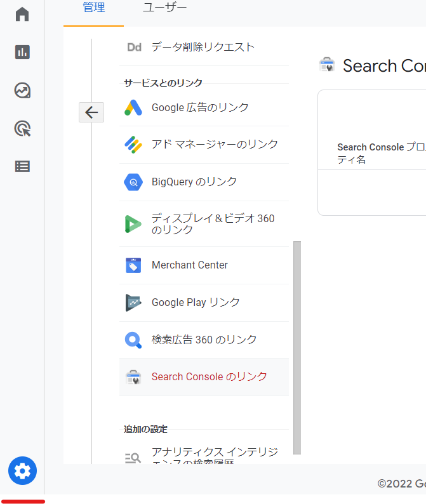Click the Search Ads 360 magnifier icon
Image resolution: width=426 pixels, height=504 pixels.
point(133,340)
